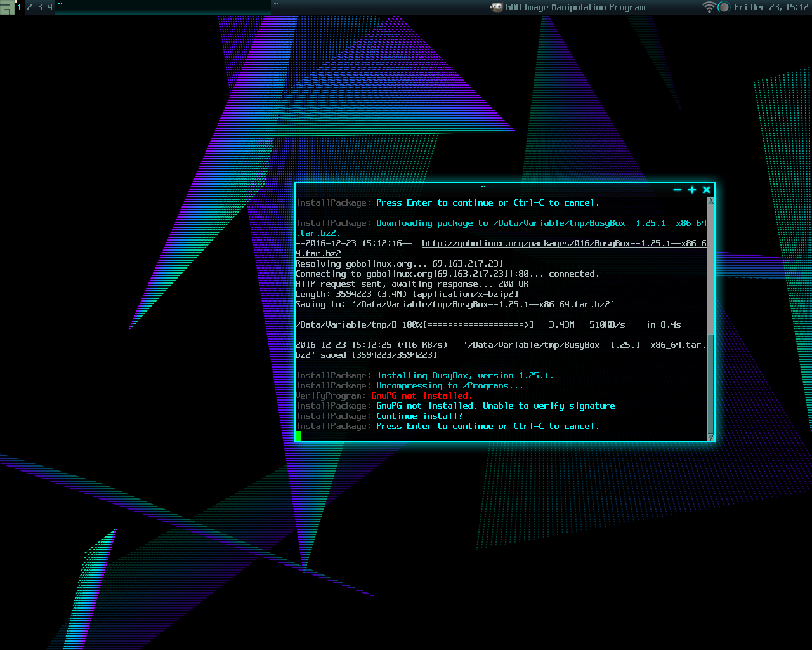Click the terminal scrollbar down arrow
This screenshot has height=650, width=812.
(x=710, y=437)
